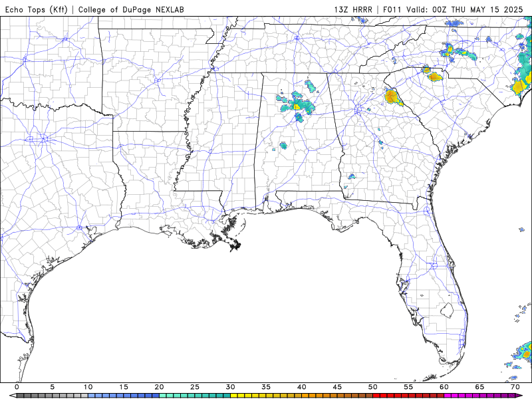Viewport: 532px width, 399px height.
Task: Click the blue cell in southwest Georgia
Action: (x=352, y=176)
